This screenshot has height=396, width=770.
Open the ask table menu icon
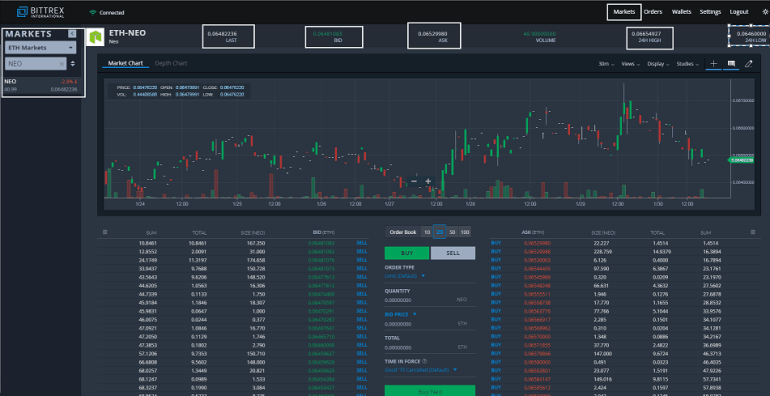coord(753,232)
